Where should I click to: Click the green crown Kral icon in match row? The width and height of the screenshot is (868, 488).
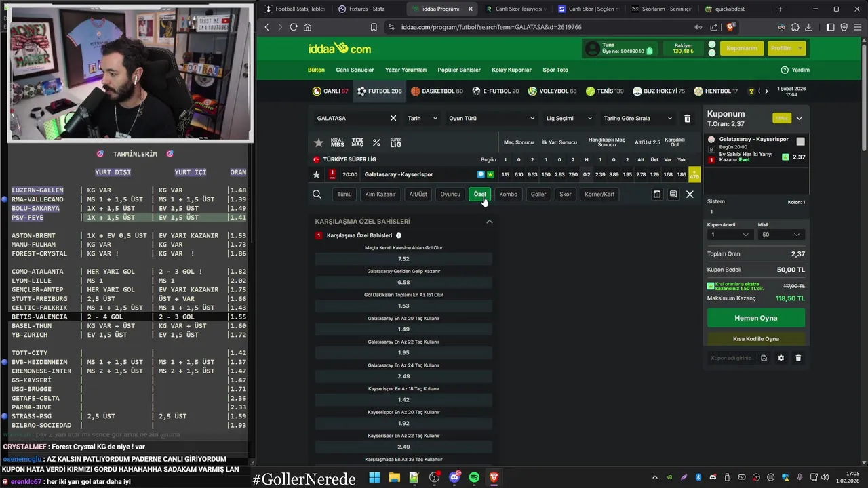490,174
